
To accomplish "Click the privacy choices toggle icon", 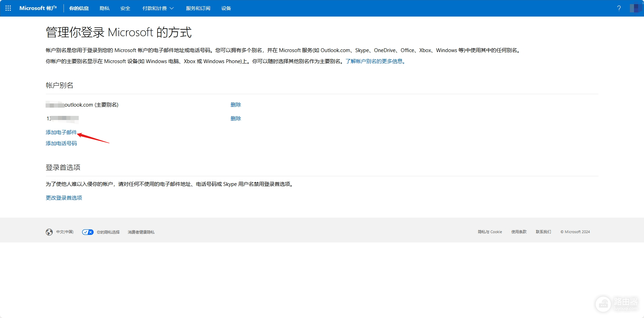I will point(88,232).
